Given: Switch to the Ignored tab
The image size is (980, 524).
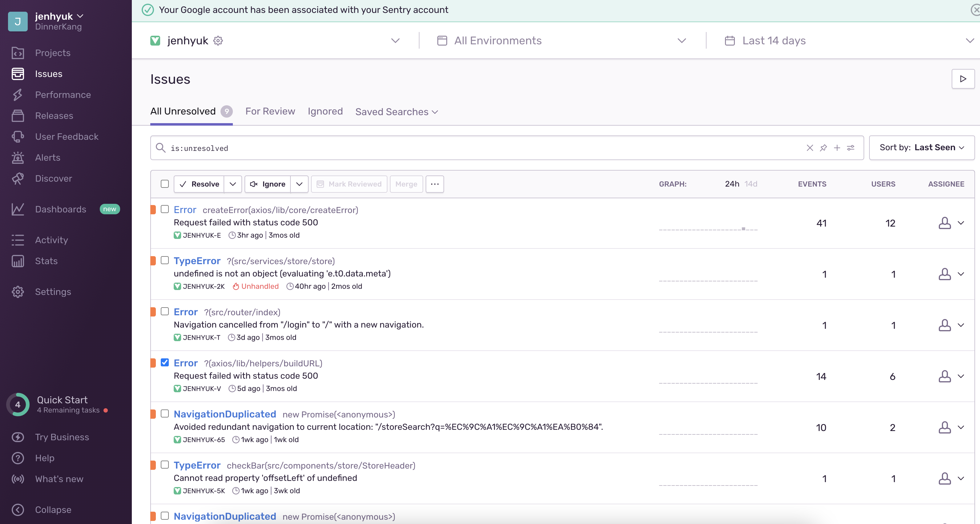Looking at the screenshot, I should tap(325, 111).
